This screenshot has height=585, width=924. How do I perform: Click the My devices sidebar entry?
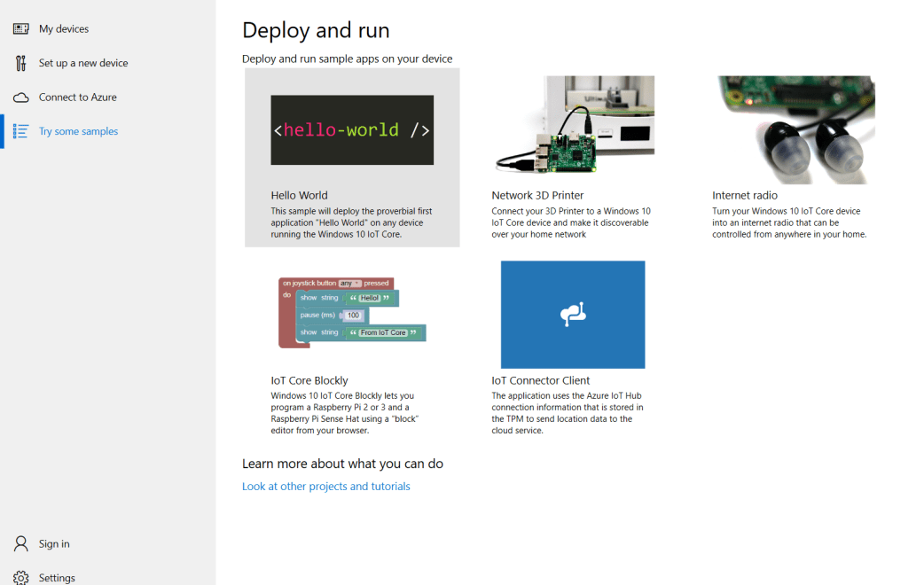(x=63, y=28)
